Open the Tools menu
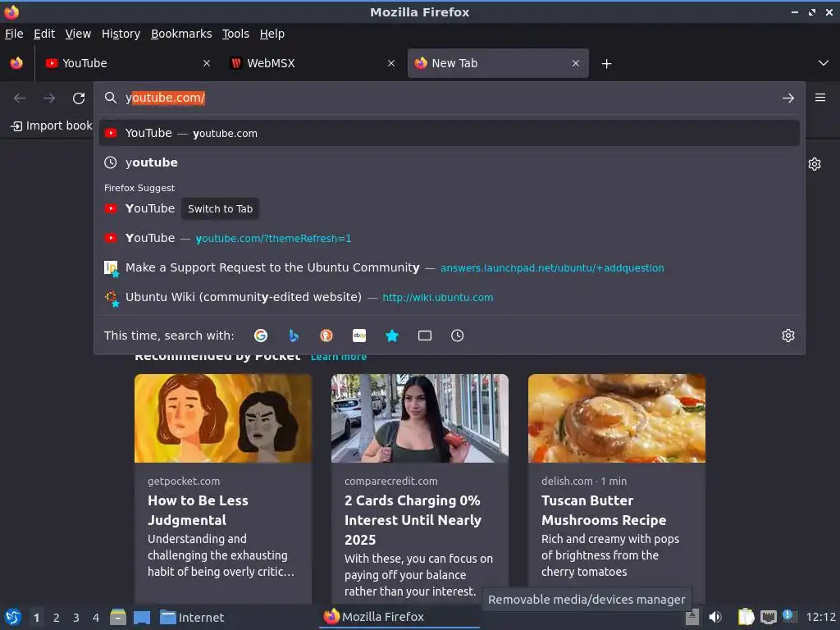The width and height of the screenshot is (840, 630). [235, 34]
